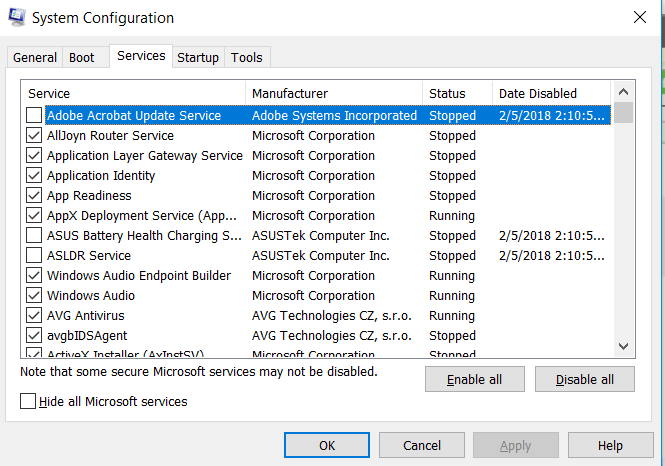Uncheck the AllJoyn Router Service checkbox
The image size is (665, 466).
point(34,135)
